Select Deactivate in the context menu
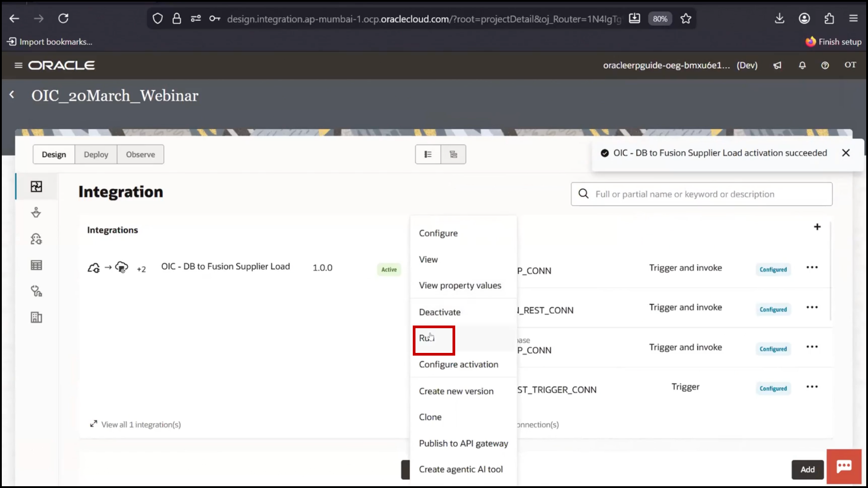The width and height of the screenshot is (868, 488). click(x=463, y=312)
